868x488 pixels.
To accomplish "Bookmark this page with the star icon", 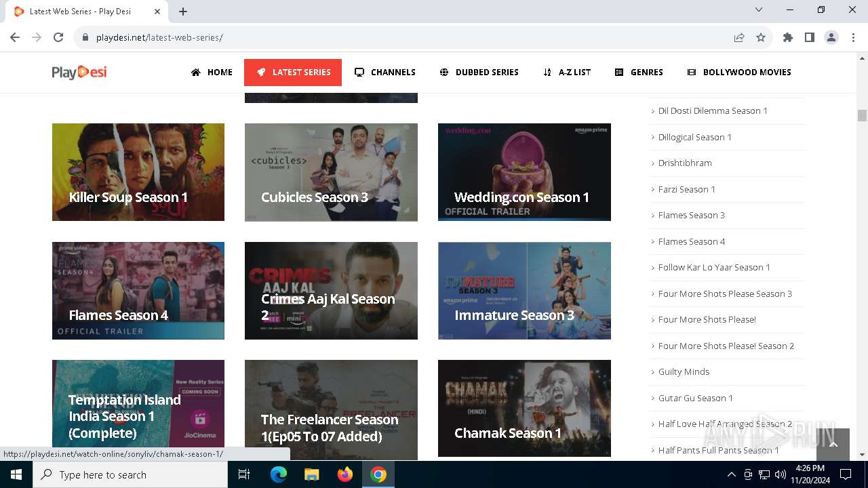I will (761, 37).
